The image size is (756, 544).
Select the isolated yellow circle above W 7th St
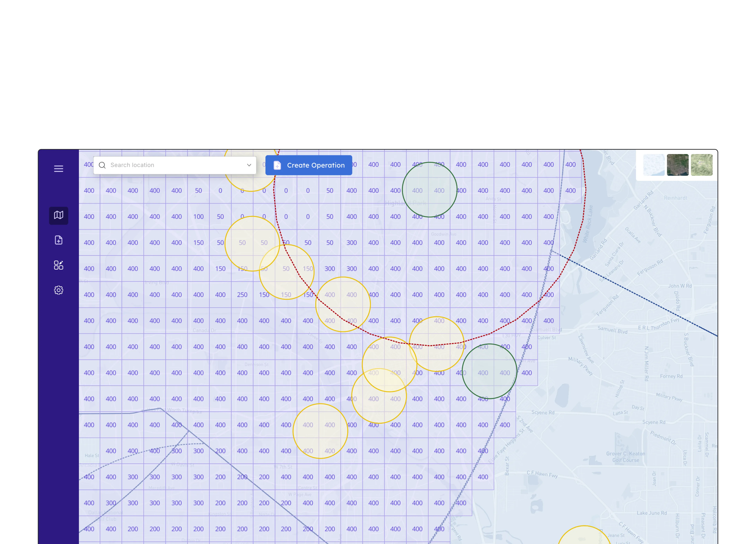click(x=320, y=431)
